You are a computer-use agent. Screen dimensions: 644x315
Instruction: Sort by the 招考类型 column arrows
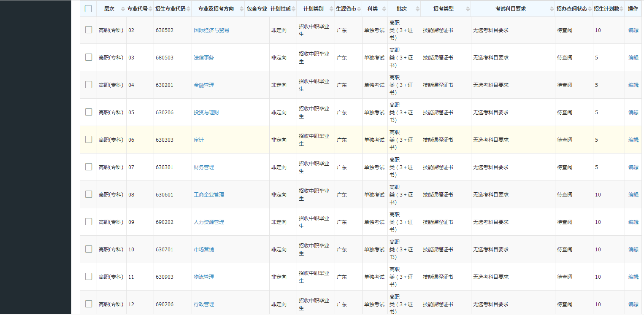coord(468,9)
